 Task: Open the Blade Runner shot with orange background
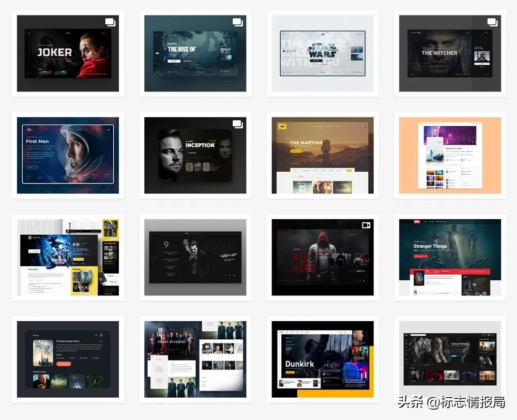click(449, 155)
